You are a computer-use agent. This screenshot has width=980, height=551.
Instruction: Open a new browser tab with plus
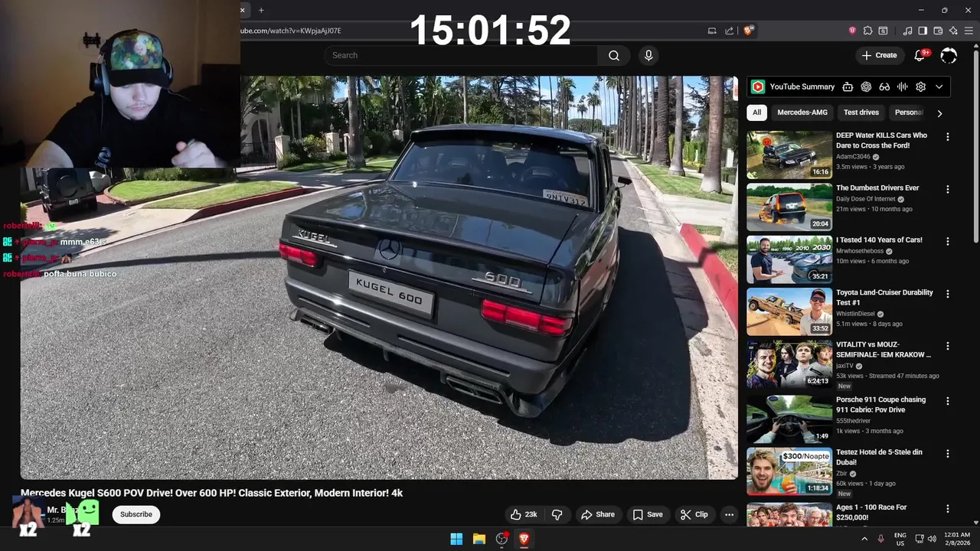(x=261, y=10)
